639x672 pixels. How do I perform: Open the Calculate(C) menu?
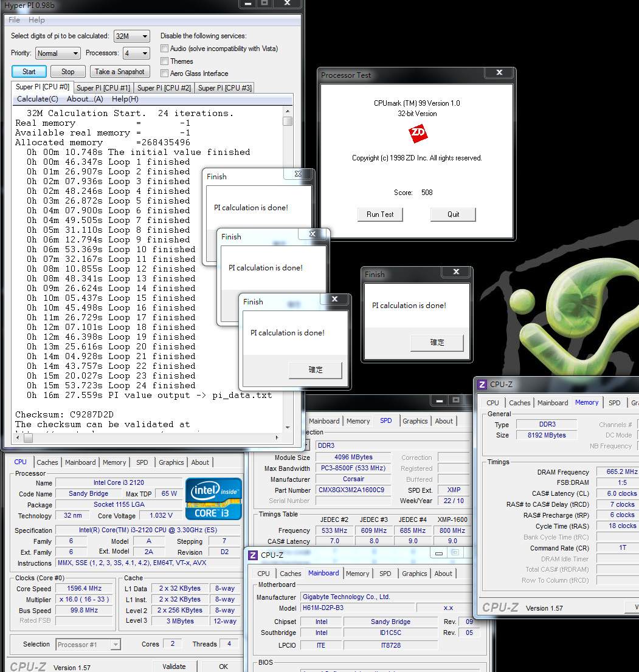pyautogui.click(x=37, y=99)
